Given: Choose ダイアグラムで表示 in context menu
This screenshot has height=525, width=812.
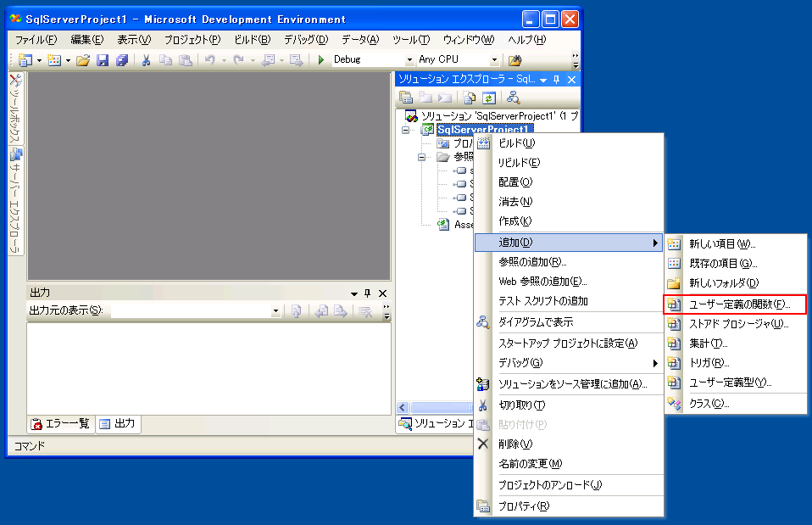Looking at the screenshot, I should pos(569,322).
